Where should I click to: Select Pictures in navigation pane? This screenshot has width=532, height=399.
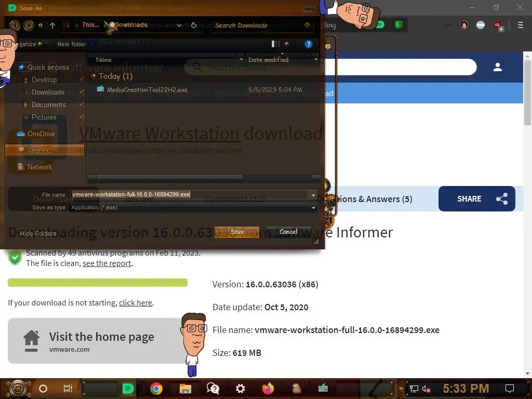(44, 117)
